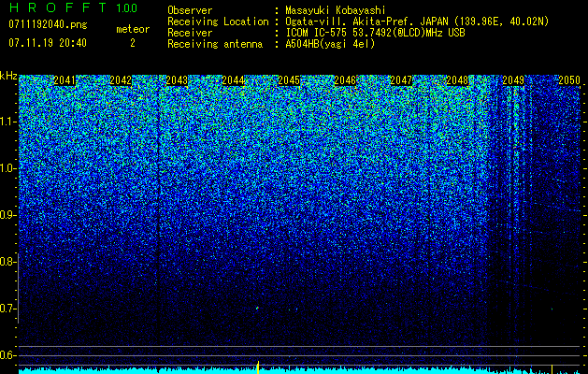Click the 1.1 kHz axis label

tap(7, 122)
